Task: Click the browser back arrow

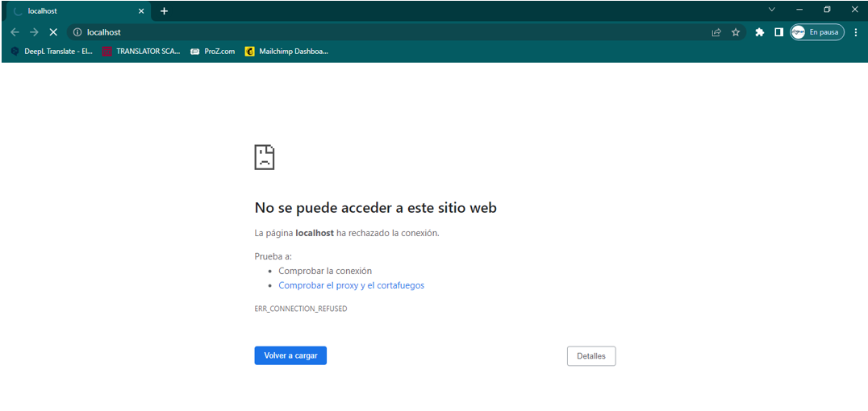Action: 15,32
